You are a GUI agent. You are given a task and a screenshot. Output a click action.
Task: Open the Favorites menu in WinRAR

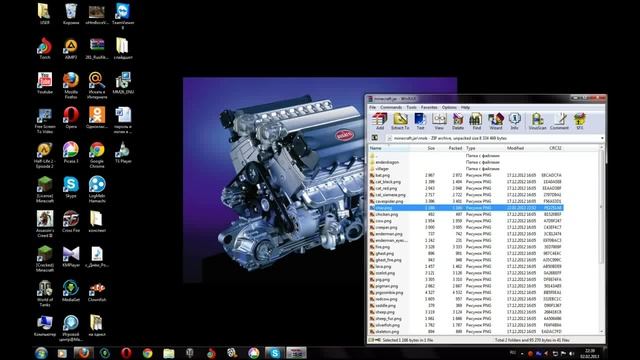(x=429, y=107)
